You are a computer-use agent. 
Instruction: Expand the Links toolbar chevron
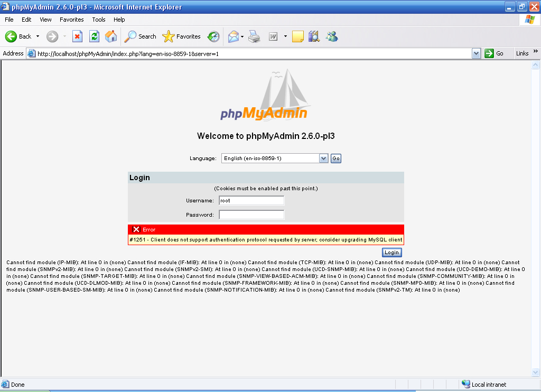536,51
